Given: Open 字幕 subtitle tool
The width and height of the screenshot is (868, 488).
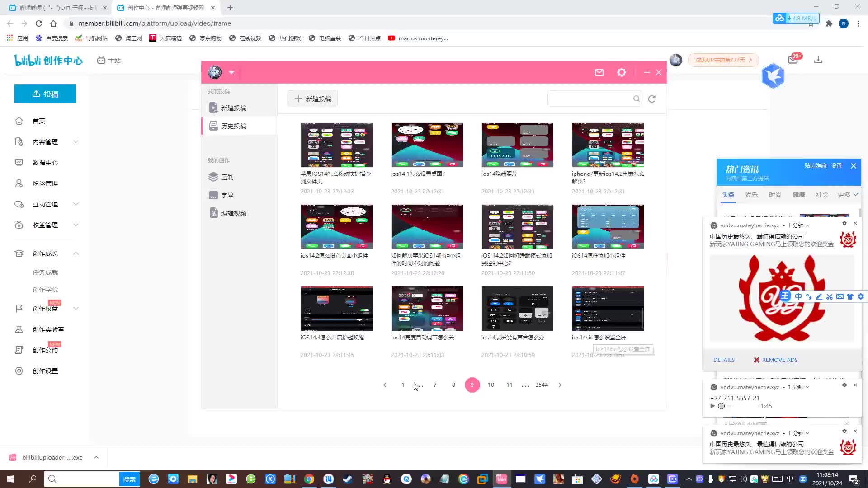Looking at the screenshot, I should [x=227, y=195].
